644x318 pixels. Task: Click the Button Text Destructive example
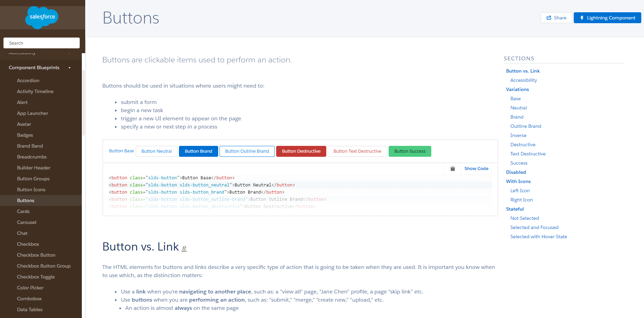(357, 151)
